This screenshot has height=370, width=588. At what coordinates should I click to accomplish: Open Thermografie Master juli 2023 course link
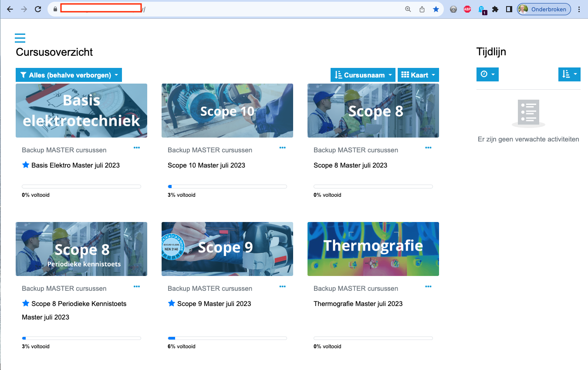tap(358, 304)
